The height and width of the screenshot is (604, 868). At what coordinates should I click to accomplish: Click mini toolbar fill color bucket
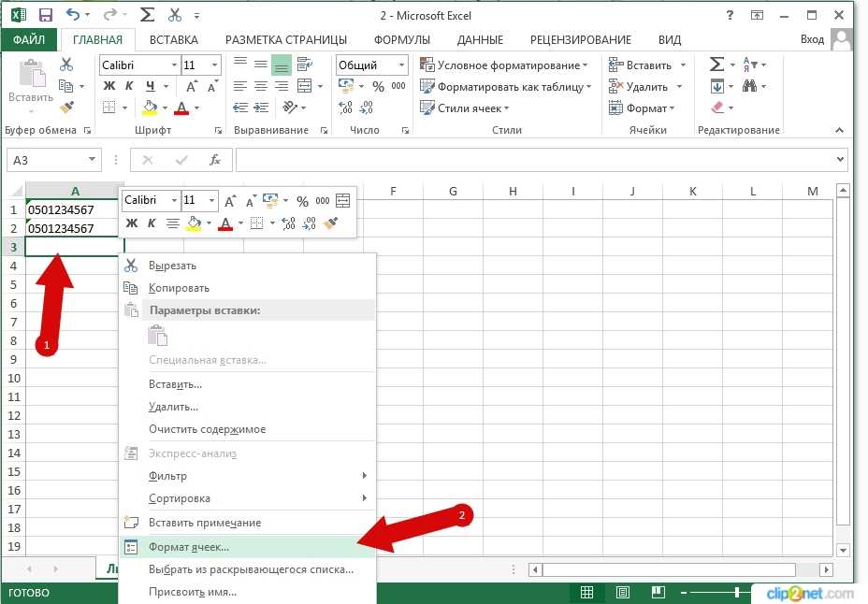click(x=194, y=223)
